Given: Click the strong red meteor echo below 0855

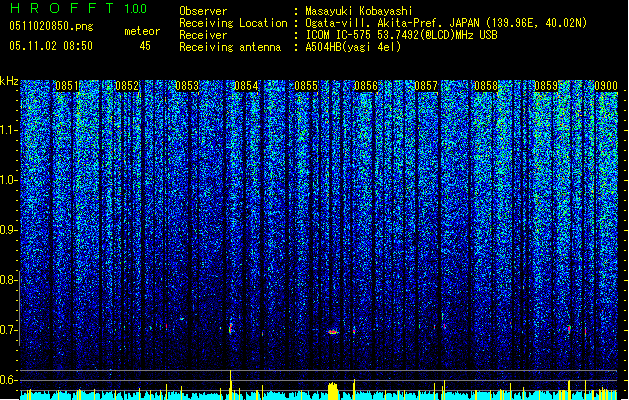Looking at the screenshot, I should (x=333, y=332).
